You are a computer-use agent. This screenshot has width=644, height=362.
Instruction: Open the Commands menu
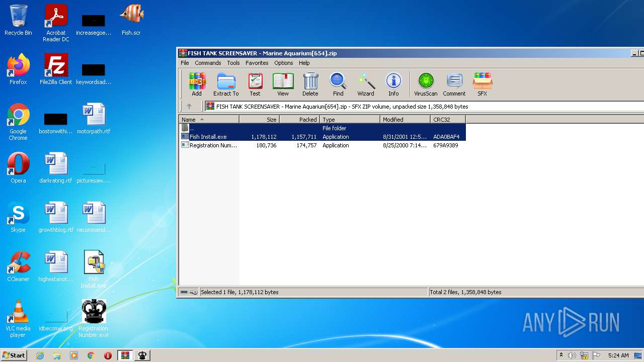pos(208,63)
